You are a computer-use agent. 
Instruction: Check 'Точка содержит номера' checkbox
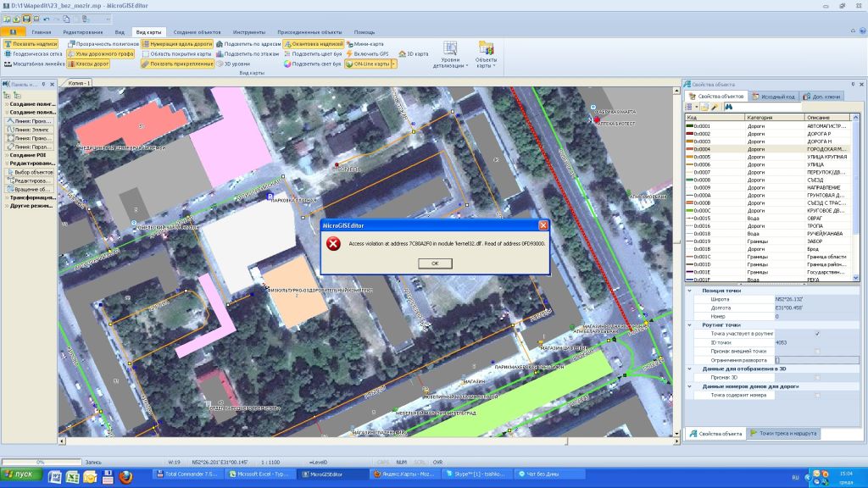tap(817, 395)
